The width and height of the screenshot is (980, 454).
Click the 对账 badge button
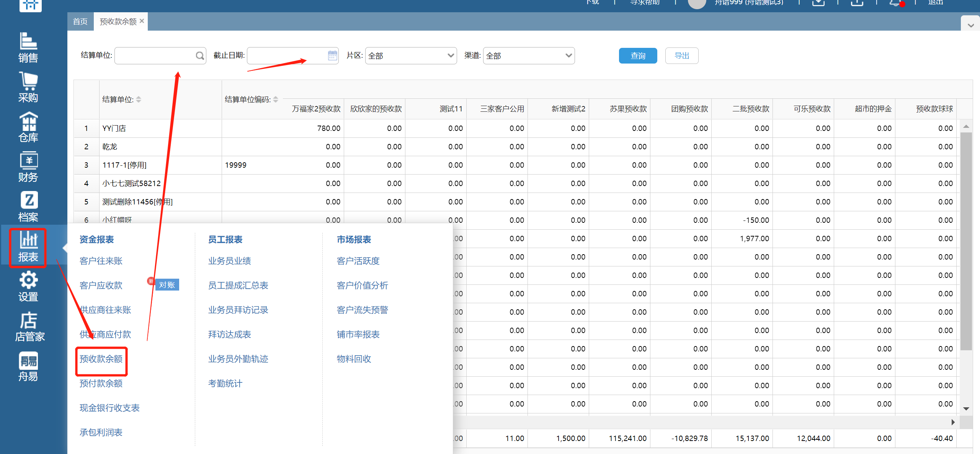pos(167,285)
